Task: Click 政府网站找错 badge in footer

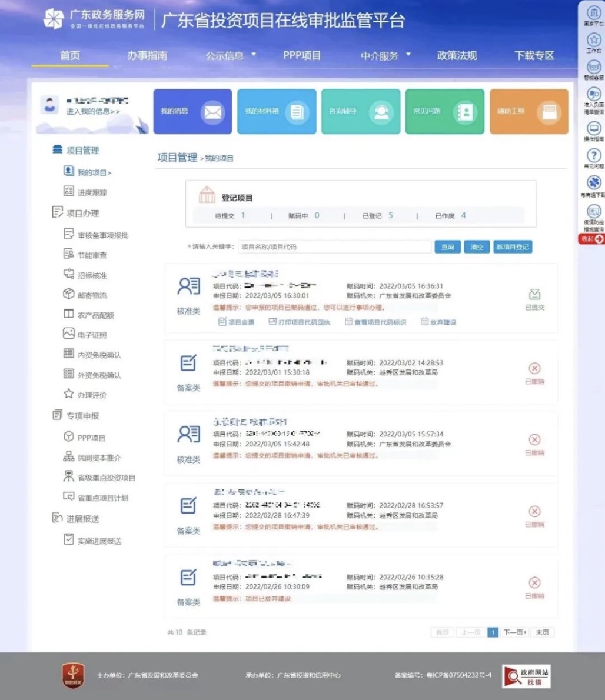Action: coord(526,676)
